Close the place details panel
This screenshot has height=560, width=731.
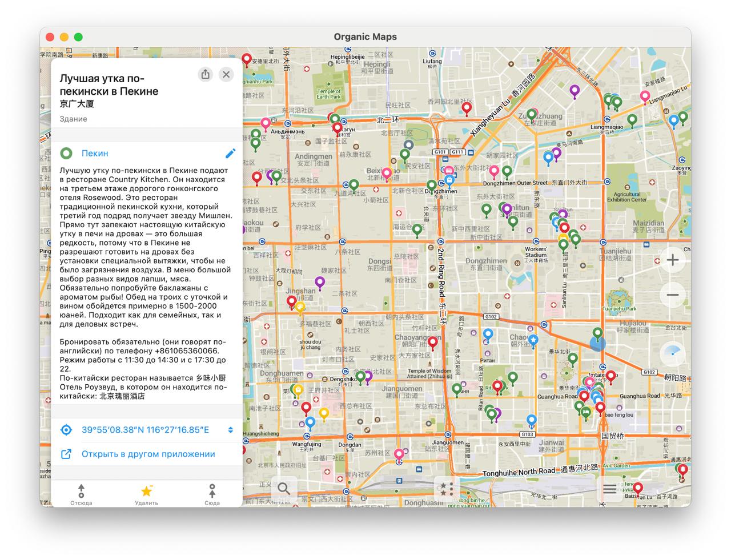[x=226, y=74]
